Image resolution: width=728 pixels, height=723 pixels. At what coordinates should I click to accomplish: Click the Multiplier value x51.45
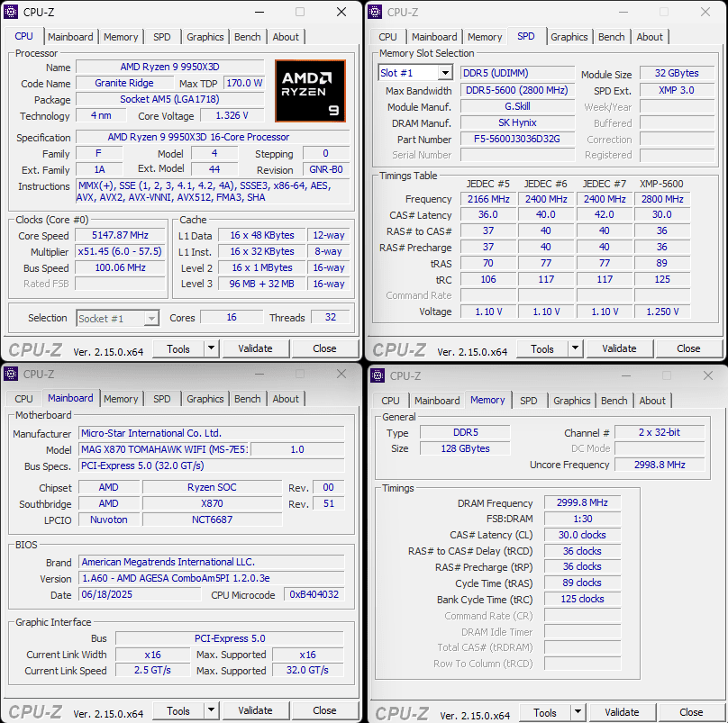[x=120, y=251]
